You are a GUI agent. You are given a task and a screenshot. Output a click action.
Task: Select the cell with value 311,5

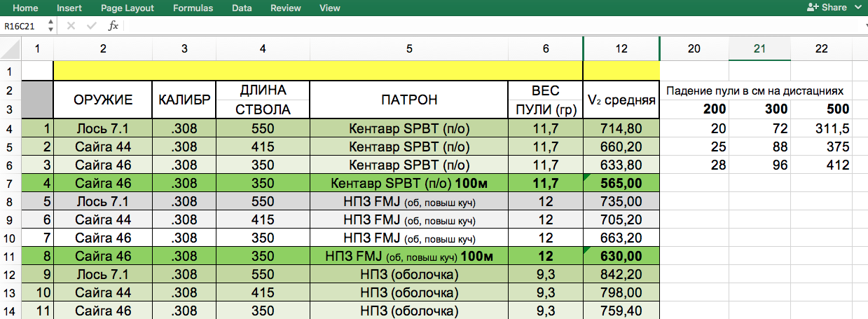point(821,129)
